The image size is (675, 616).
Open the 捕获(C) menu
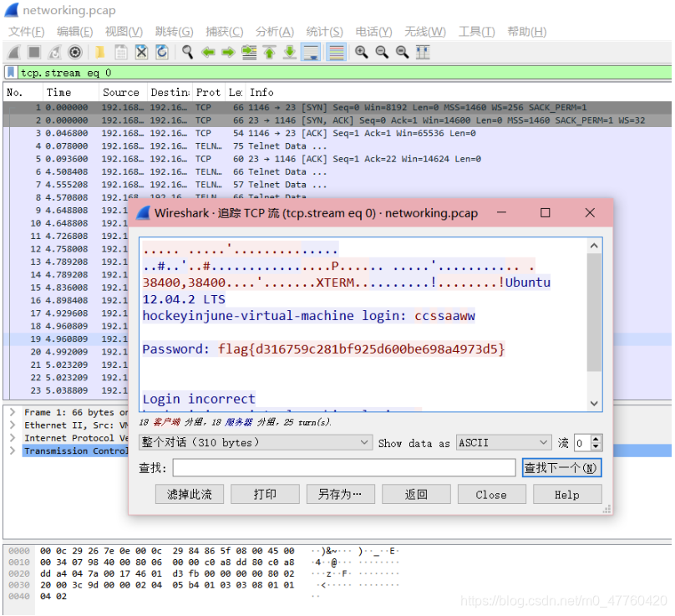coord(224,32)
